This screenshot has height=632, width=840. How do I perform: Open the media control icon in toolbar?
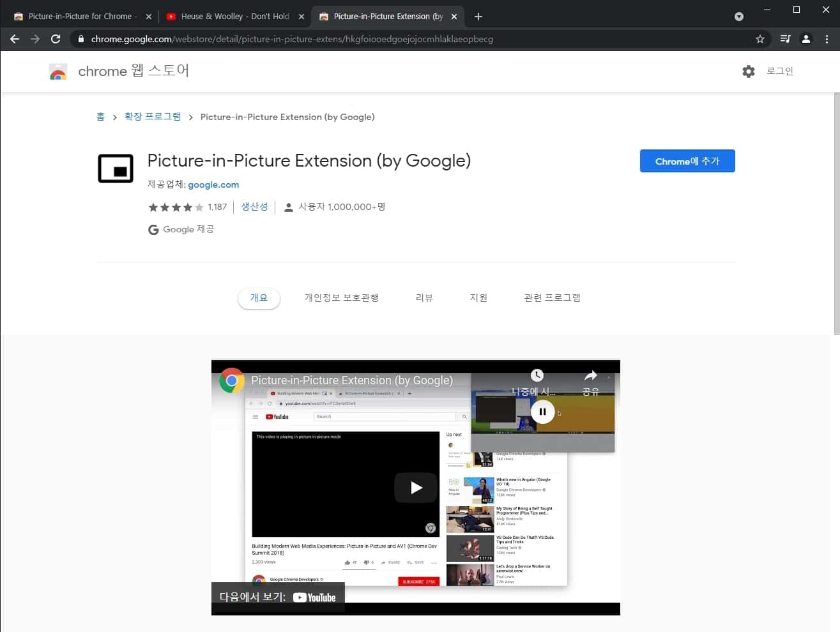785,39
